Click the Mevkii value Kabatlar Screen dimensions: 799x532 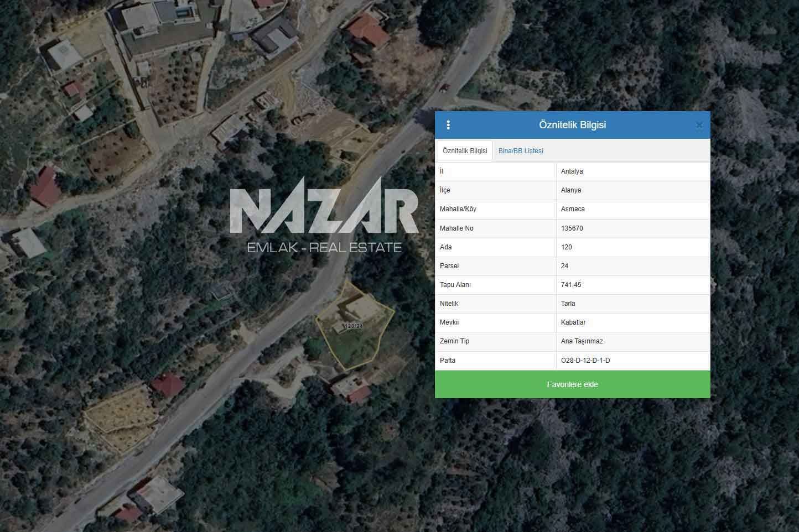573,322
